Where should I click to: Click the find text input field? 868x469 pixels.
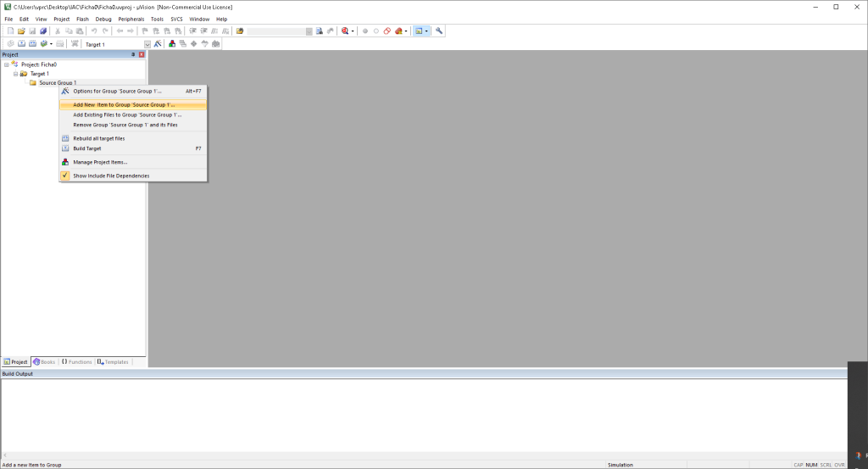click(x=280, y=31)
